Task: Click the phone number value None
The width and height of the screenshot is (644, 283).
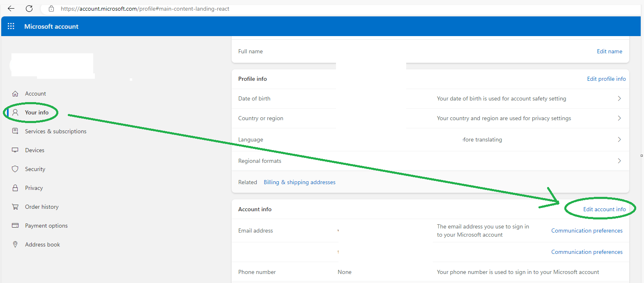Action: click(x=345, y=272)
